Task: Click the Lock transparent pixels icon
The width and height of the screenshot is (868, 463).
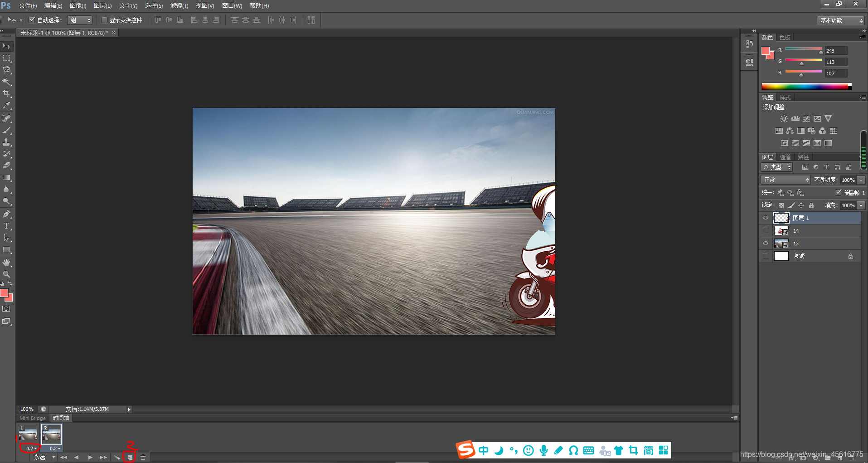Action: pos(781,205)
